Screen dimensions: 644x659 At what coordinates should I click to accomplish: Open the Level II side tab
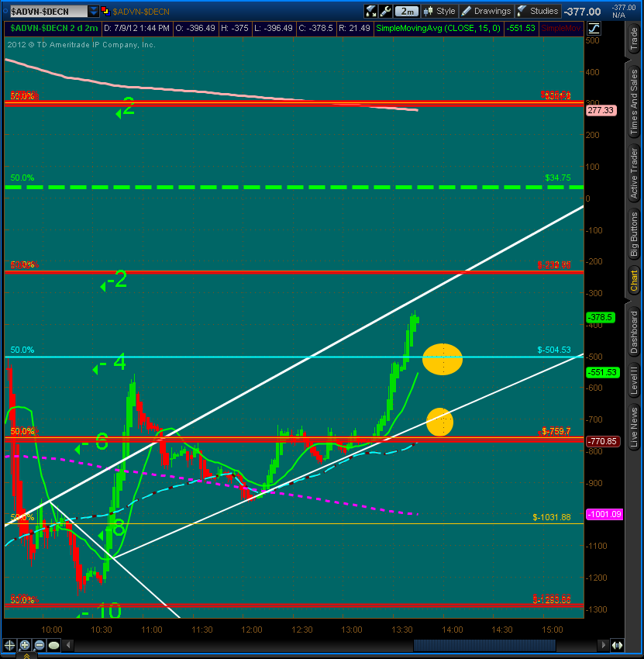coord(633,381)
